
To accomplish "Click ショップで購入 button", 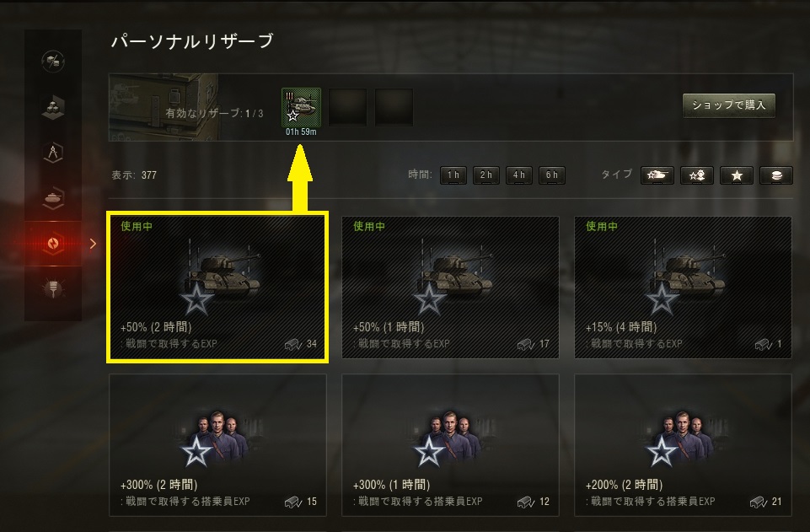I will (729, 105).
